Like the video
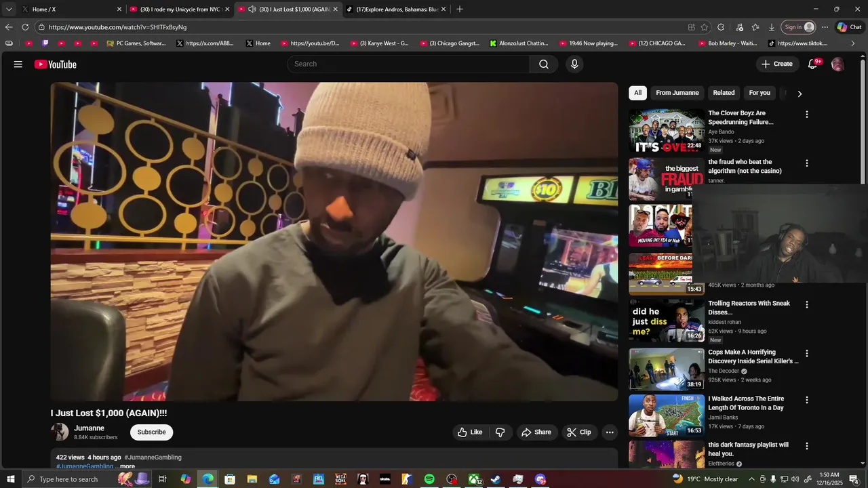The height and width of the screenshot is (488, 868). (469, 432)
